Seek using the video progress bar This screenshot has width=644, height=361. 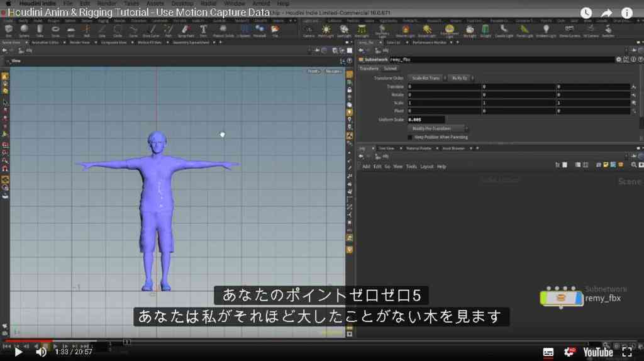pos(322,341)
